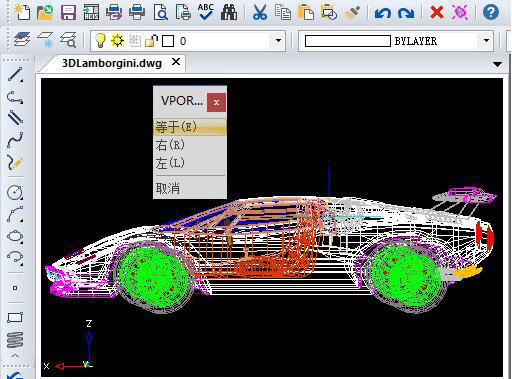Screen dimensions: 512x379
Task: Run ABC spell check
Action: [206, 12]
